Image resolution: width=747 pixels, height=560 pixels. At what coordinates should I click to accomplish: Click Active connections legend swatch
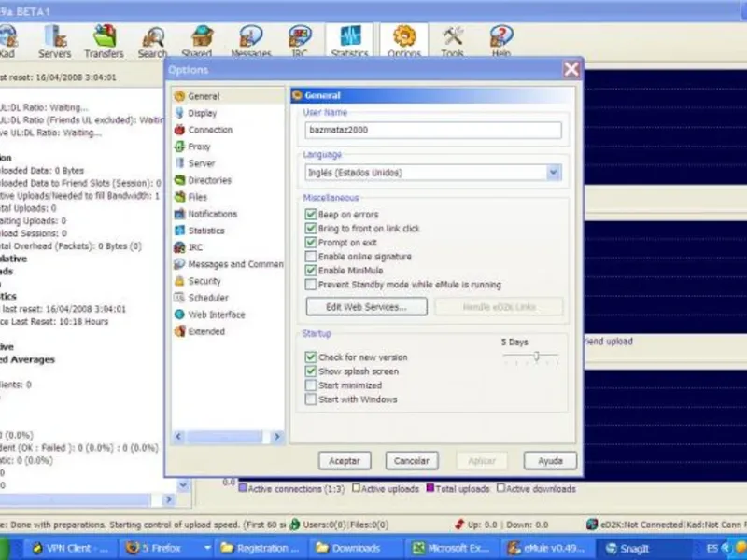coord(243,488)
